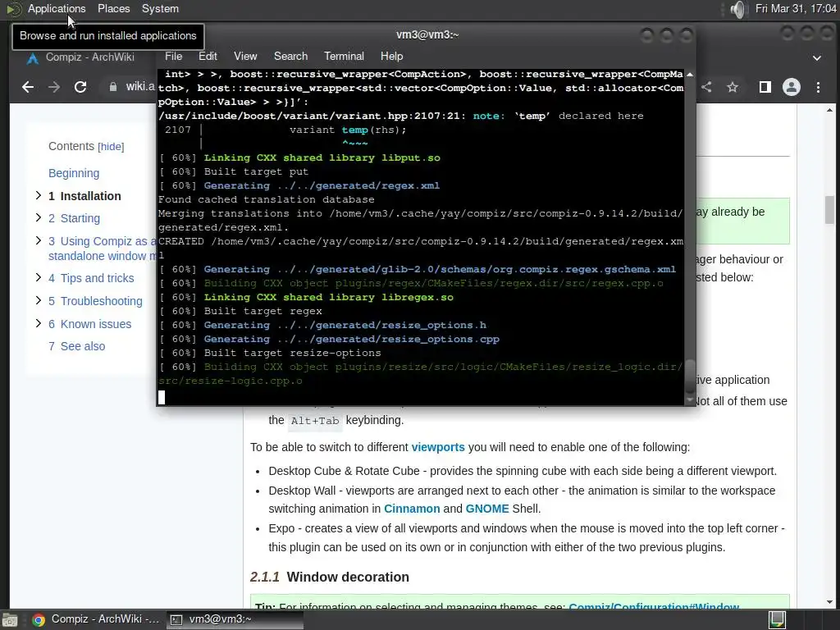Open the terminal Search menu
Screen dimensions: 840x630
(x=291, y=57)
